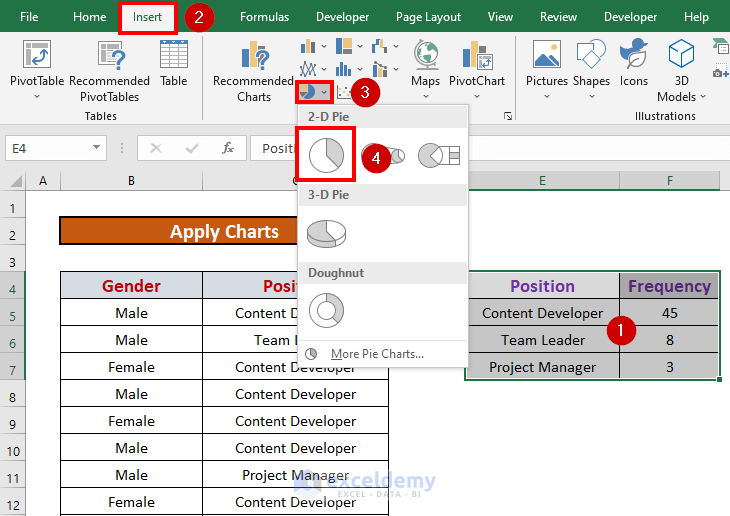Select the 3-D Pie chart option
Viewport: 730px width, 516px height.
327,233
